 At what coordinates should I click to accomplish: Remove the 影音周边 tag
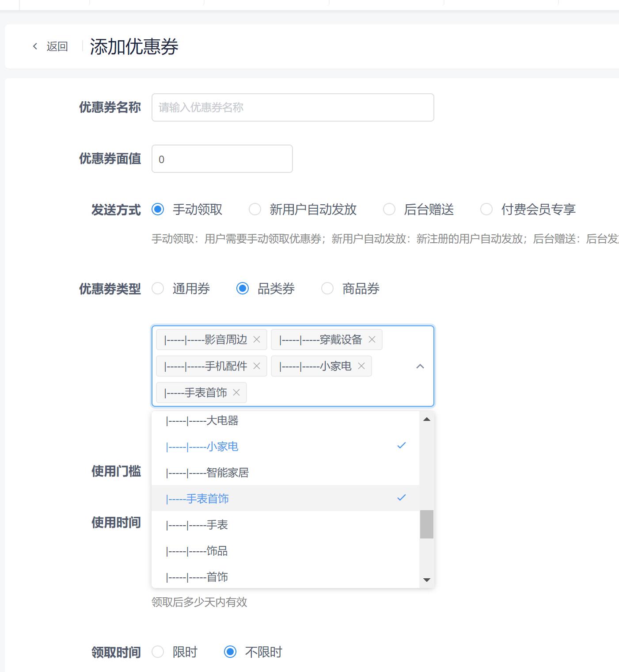257,340
